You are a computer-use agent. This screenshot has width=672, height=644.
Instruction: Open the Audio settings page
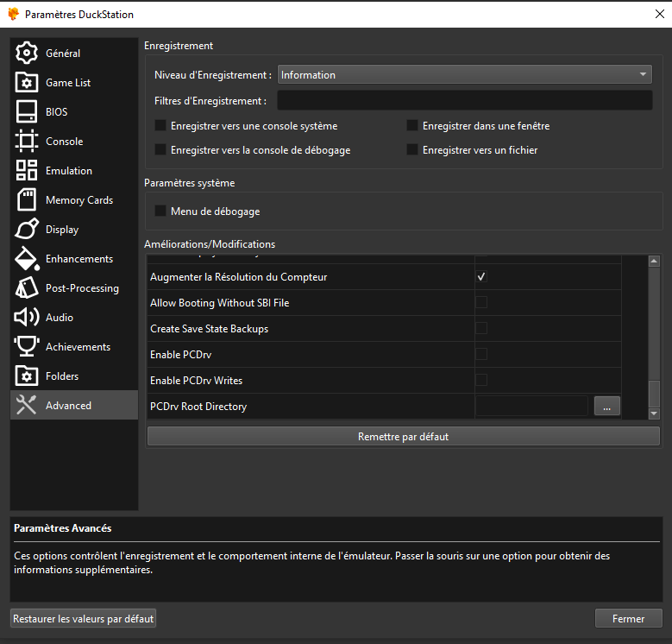click(x=74, y=318)
